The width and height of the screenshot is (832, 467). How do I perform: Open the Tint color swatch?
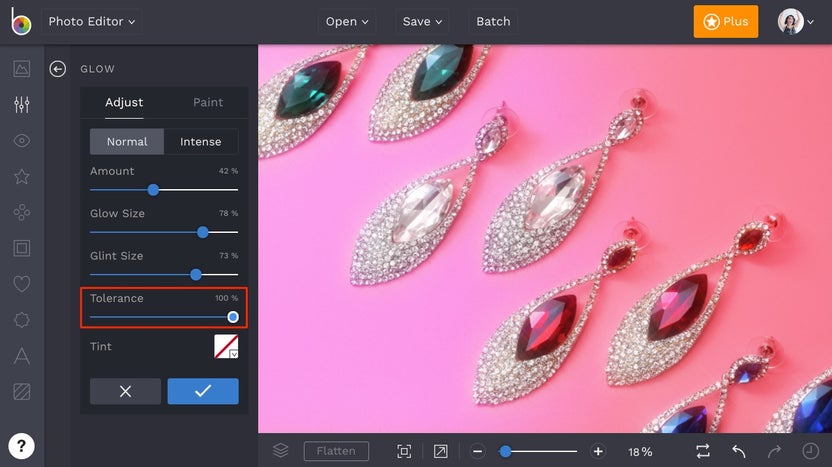tap(226, 347)
